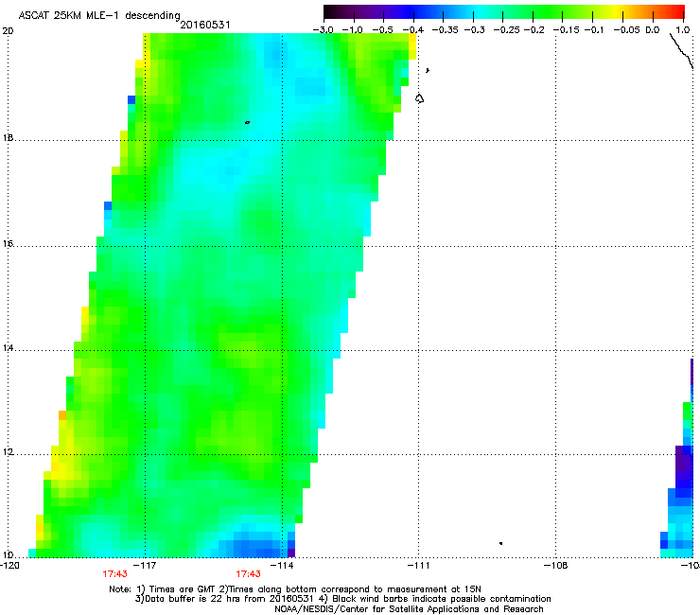700x615 pixels.
Task: Click the red 17:43 time under -114
Action: (x=248, y=574)
